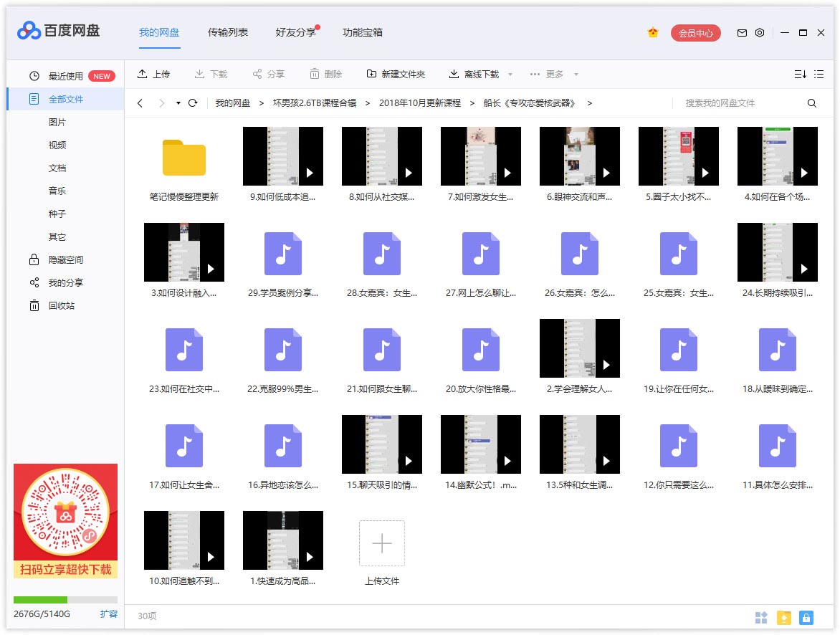Select audio file 27.网上怎么聊
The width and height of the screenshot is (840, 635).
pyautogui.click(x=480, y=254)
